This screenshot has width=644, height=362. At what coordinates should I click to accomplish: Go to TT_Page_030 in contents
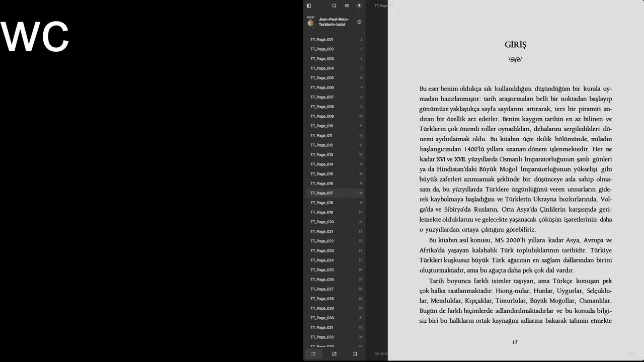click(x=335, y=318)
